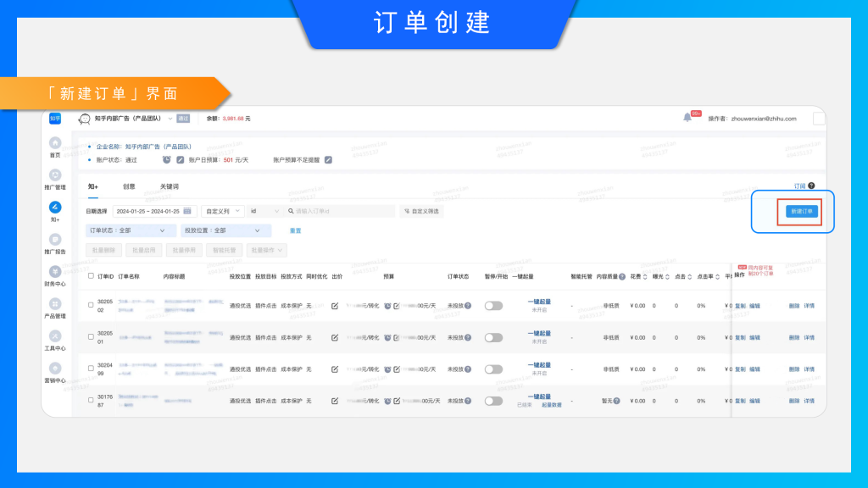
Task: Click the 请输入订单id search field
Action: pos(339,211)
